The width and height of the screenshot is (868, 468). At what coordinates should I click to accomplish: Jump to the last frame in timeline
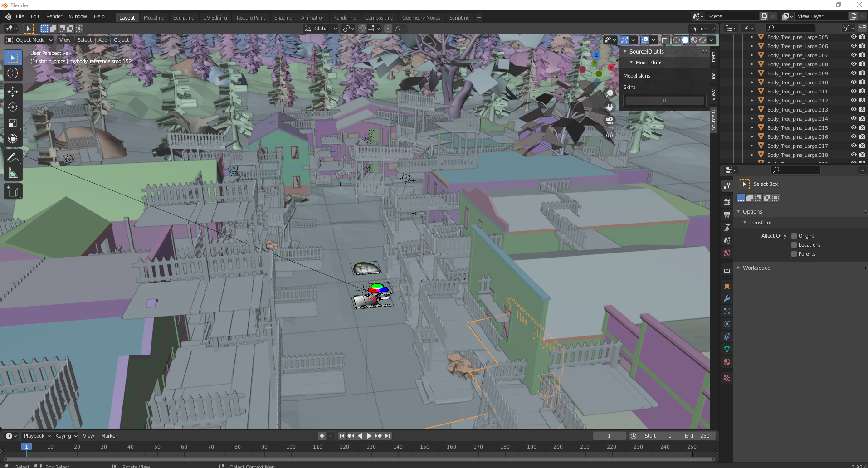[388, 435]
